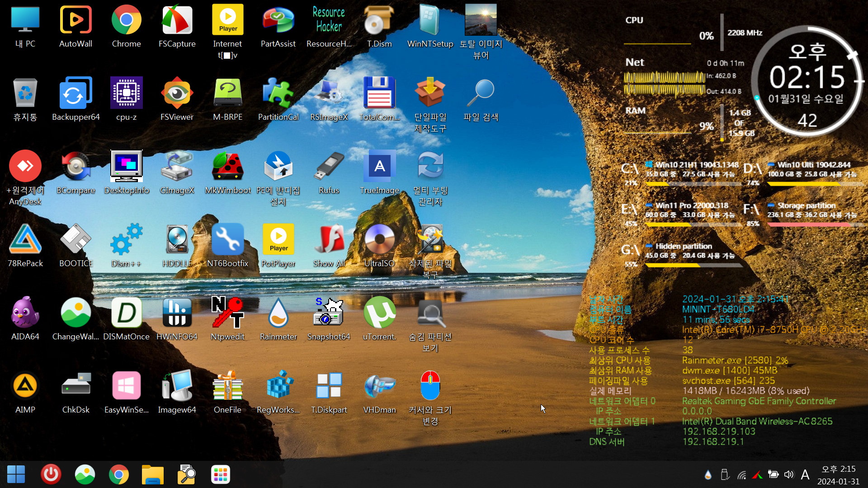Open Resource Hacker shortcut
868x488 pixels.
point(329,26)
